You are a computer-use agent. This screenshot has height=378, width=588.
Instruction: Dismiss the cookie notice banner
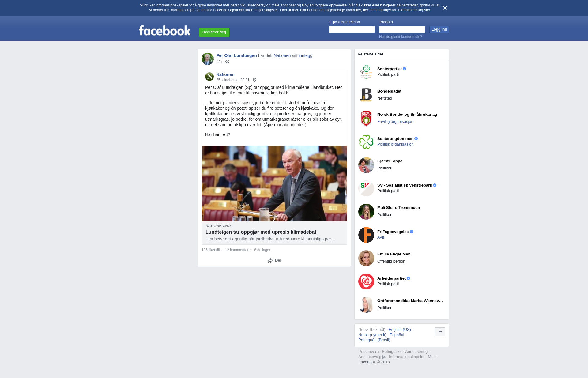coord(445,8)
